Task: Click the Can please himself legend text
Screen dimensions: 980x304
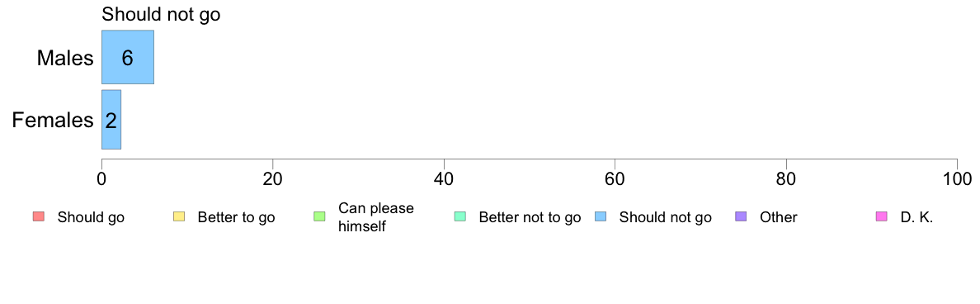Action: coord(375,217)
